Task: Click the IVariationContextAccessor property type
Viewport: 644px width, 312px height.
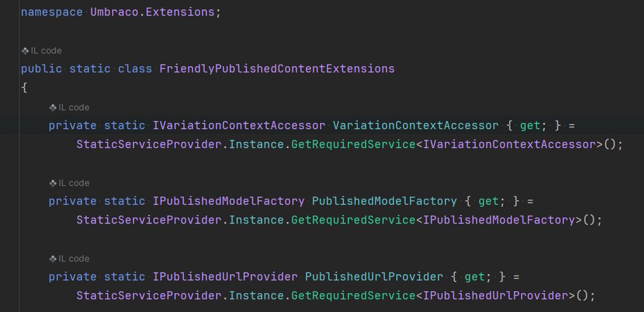Action: pos(239,125)
